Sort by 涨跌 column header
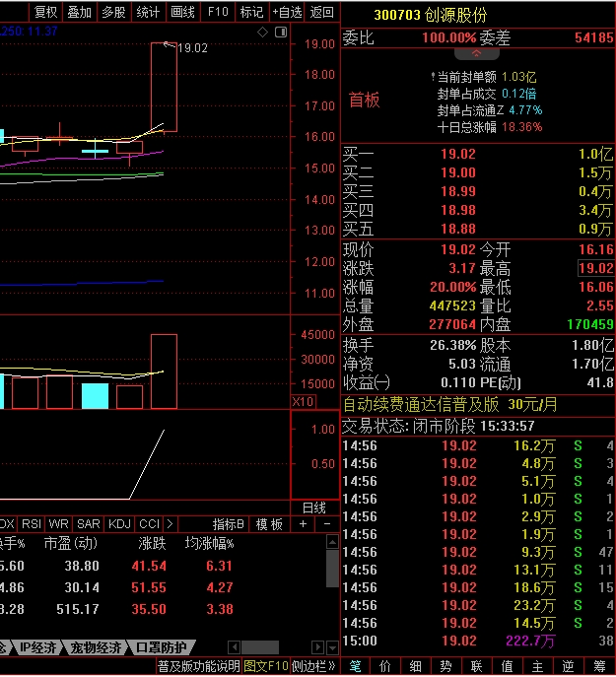The height and width of the screenshot is (677, 616). pyautogui.click(x=152, y=543)
